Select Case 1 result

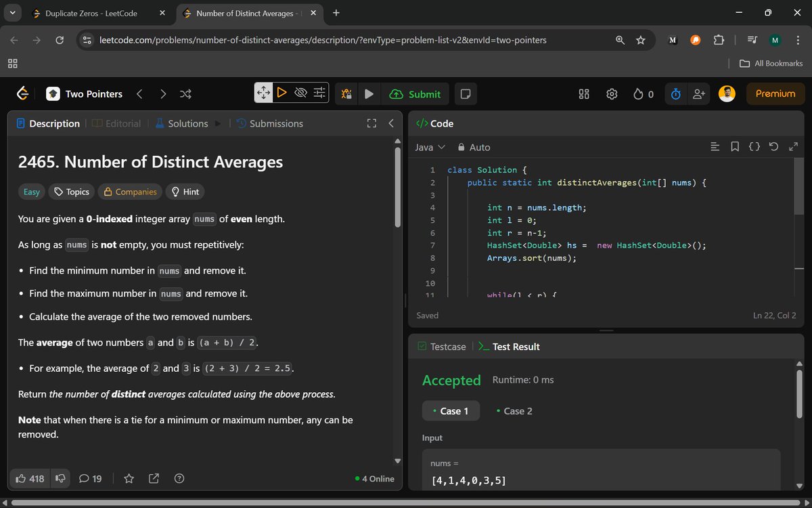pyautogui.click(x=451, y=410)
